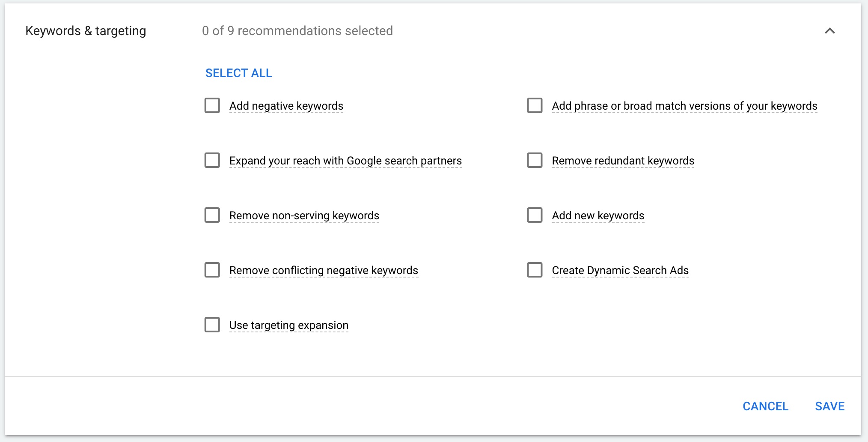View info on Remove redundant keywords
This screenshot has width=868, height=442.
(623, 161)
